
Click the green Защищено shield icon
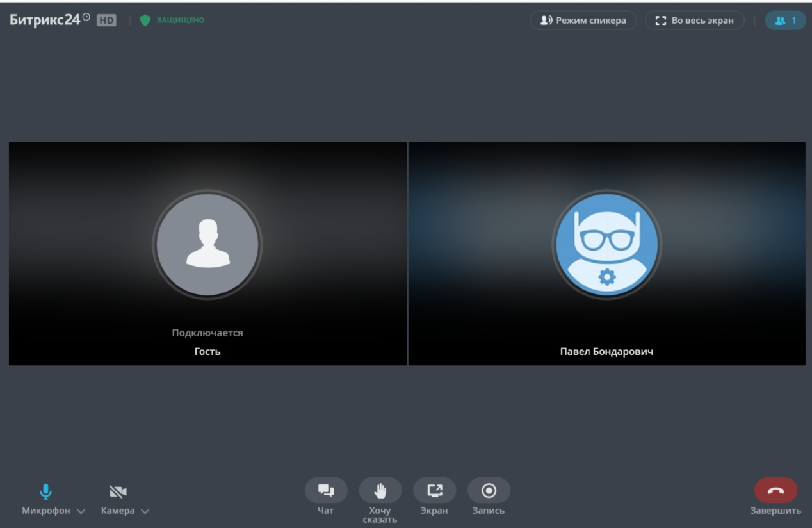[x=145, y=21]
